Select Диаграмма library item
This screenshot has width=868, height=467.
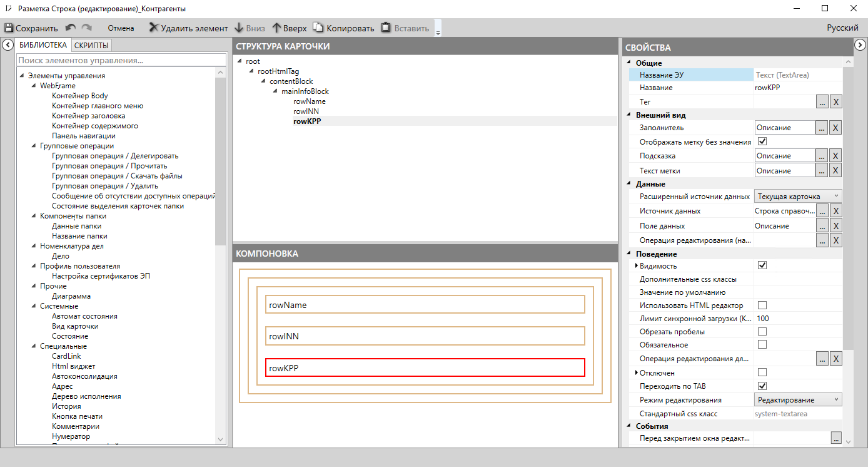pos(71,296)
